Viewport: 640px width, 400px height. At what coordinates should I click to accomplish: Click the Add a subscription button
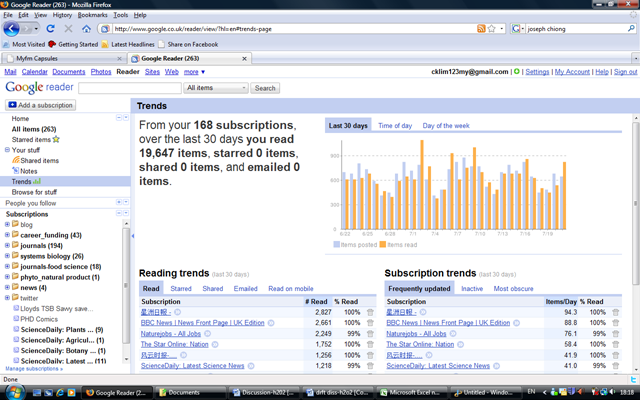40,105
